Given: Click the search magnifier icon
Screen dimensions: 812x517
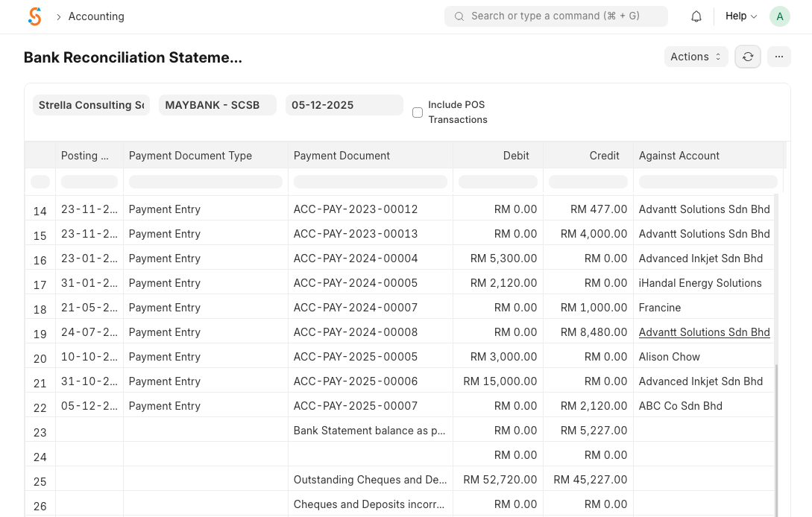Looking at the screenshot, I should click(459, 16).
